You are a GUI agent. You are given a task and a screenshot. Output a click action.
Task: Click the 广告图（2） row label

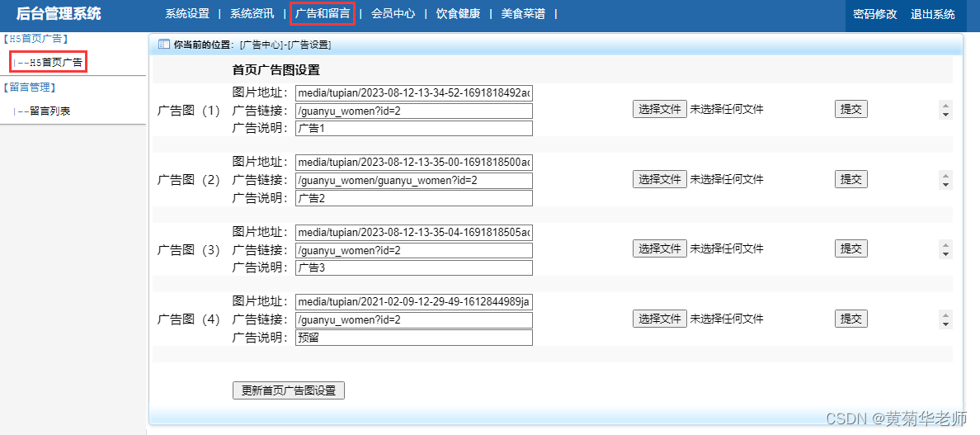tap(190, 181)
